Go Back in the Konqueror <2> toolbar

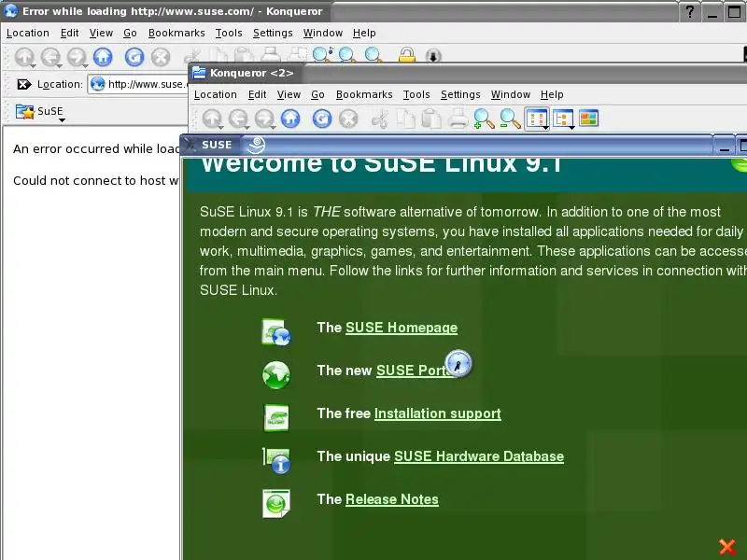pyautogui.click(x=238, y=119)
